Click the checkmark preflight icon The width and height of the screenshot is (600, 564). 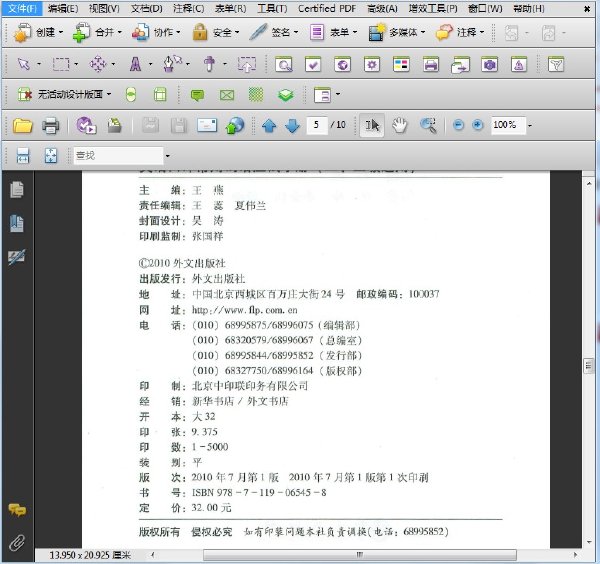pyautogui.click(x=313, y=65)
